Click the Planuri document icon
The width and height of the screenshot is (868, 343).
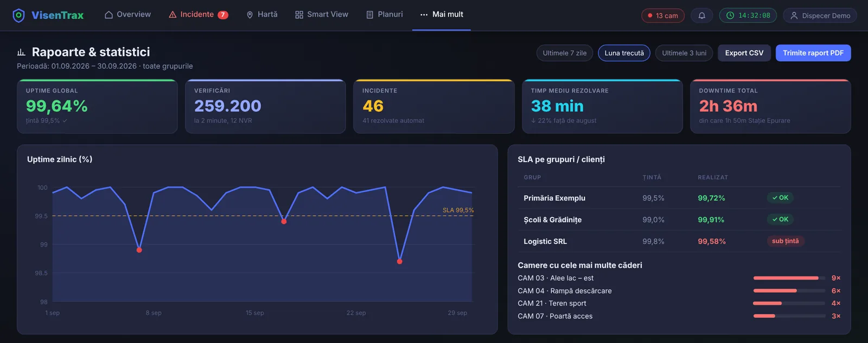coord(369,15)
